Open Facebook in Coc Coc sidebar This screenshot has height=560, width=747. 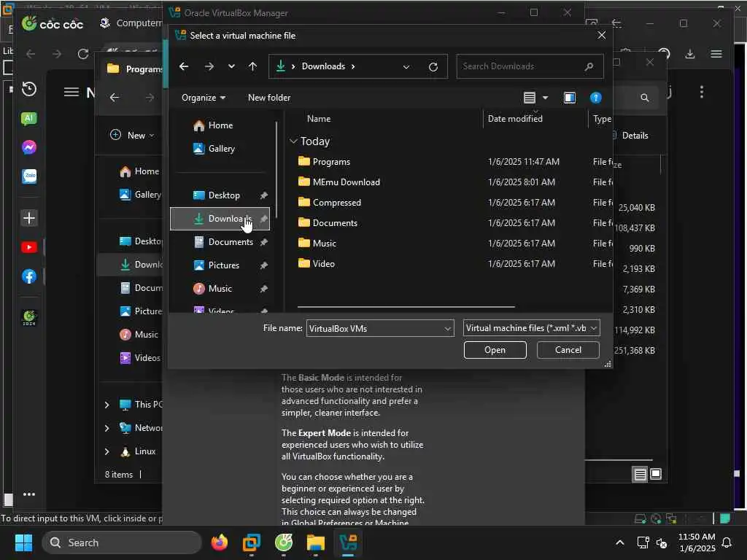(x=29, y=276)
